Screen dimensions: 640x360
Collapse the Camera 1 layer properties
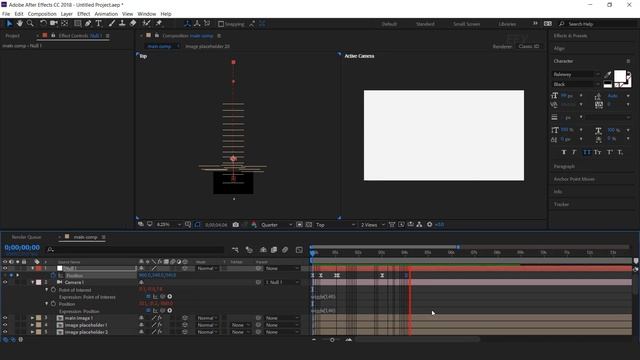[x=32, y=282]
